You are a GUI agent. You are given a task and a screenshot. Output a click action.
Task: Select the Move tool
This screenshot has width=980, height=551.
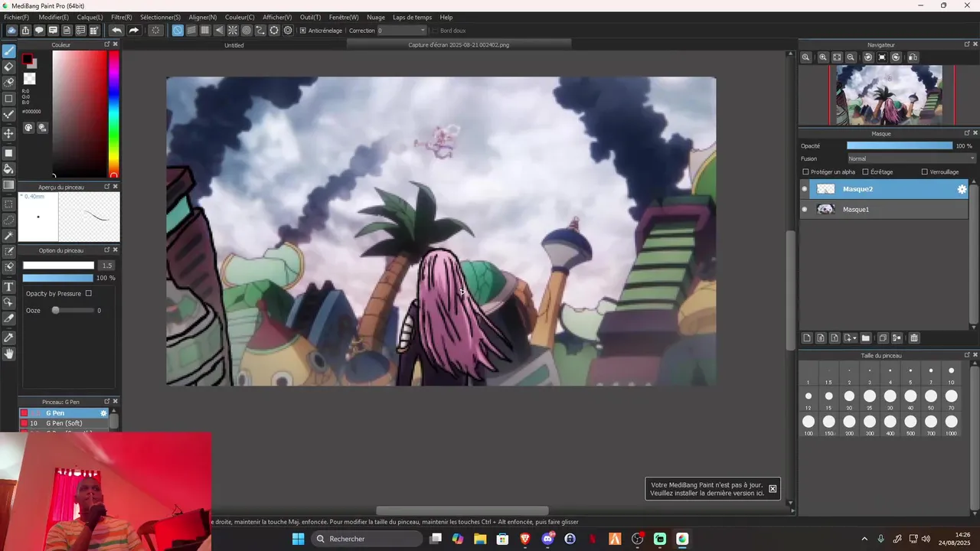click(x=9, y=133)
